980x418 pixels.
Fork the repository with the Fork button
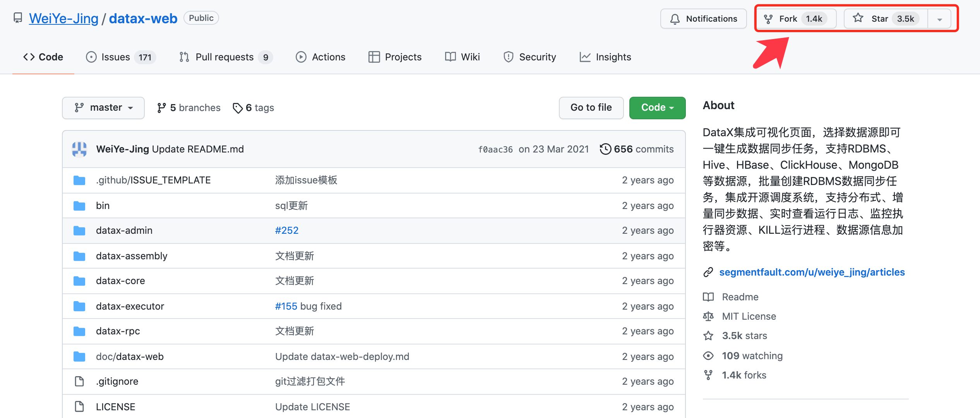tap(796, 19)
